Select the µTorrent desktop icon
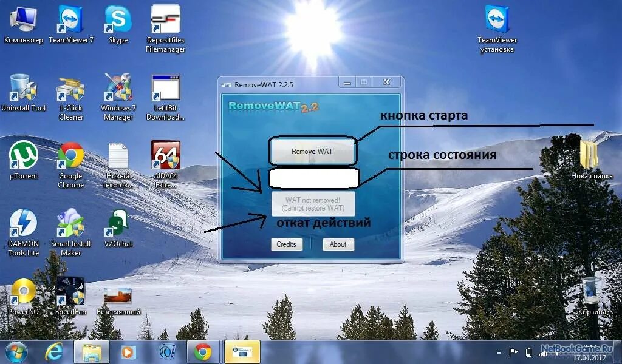622x364 pixels. [x=24, y=160]
